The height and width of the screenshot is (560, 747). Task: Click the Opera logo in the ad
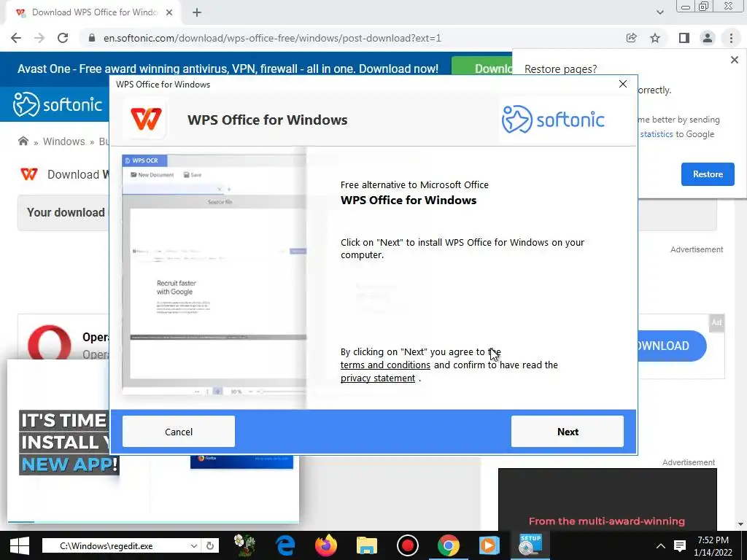49,343
